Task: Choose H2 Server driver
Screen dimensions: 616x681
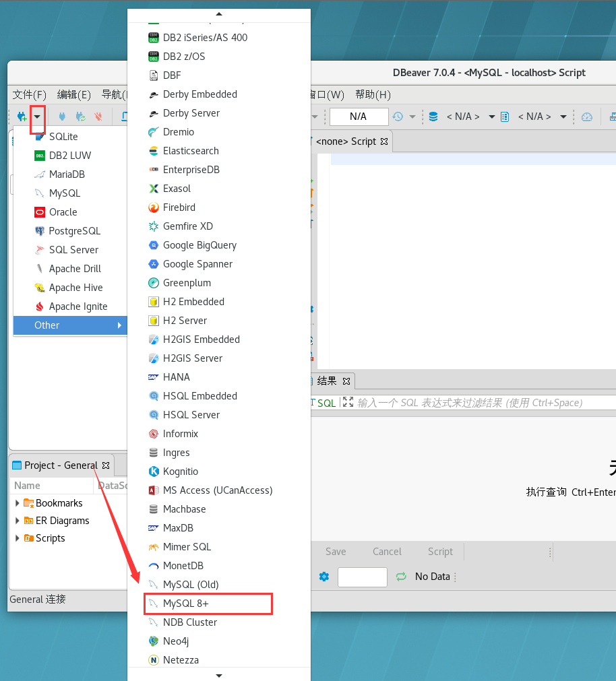Action: click(x=219, y=321)
